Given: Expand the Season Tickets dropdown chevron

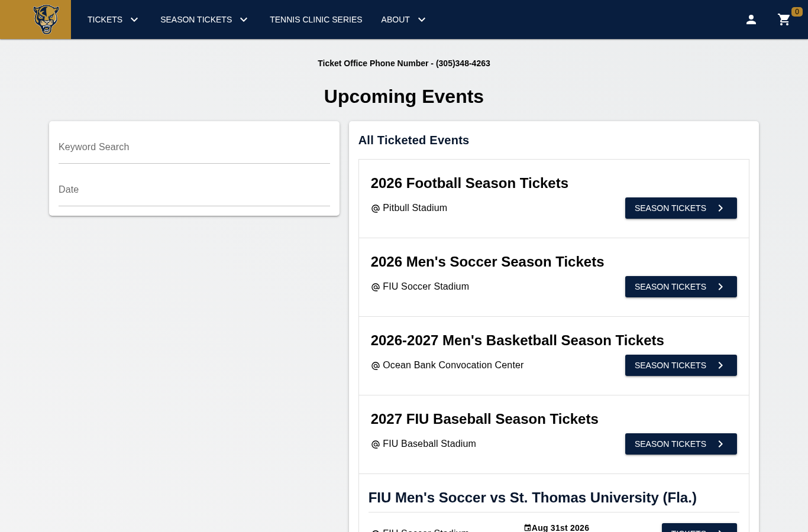Looking at the screenshot, I should click(x=244, y=20).
